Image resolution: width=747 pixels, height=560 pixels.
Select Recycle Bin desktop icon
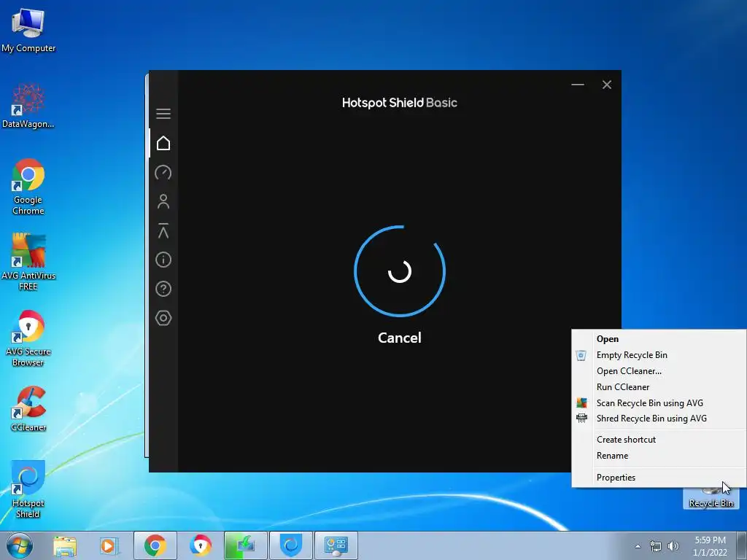click(x=711, y=497)
